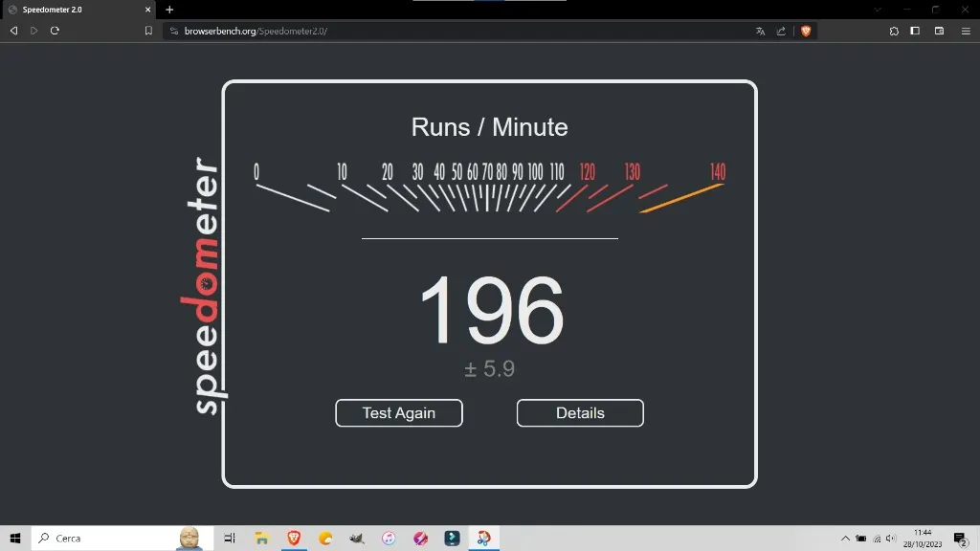
Task: Go back to the previous page
Action: pyautogui.click(x=13, y=31)
